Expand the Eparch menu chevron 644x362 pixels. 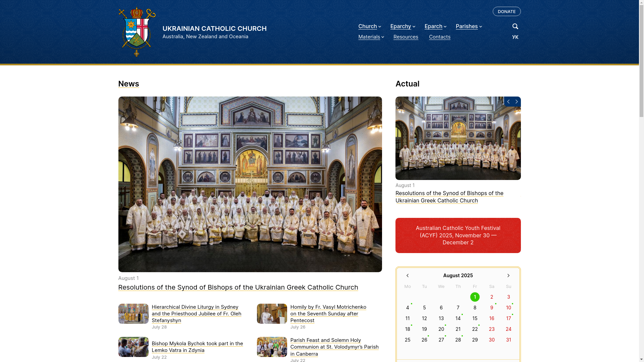point(445,27)
